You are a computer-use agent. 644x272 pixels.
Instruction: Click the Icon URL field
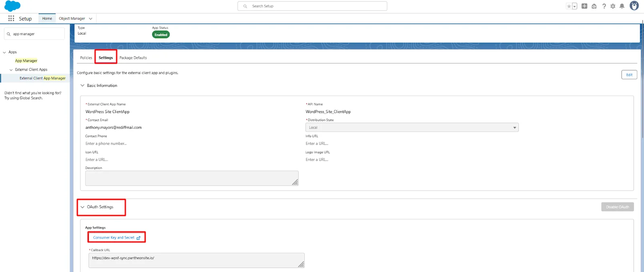(x=192, y=160)
